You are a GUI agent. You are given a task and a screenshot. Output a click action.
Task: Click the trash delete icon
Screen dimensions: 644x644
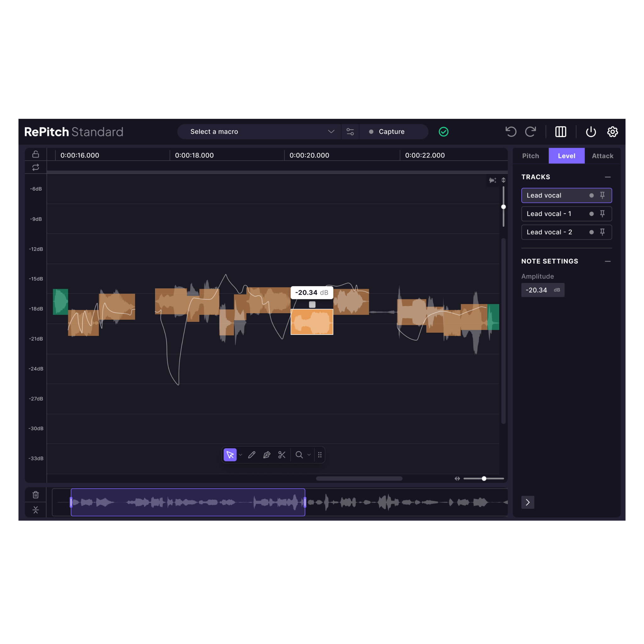[36, 495]
